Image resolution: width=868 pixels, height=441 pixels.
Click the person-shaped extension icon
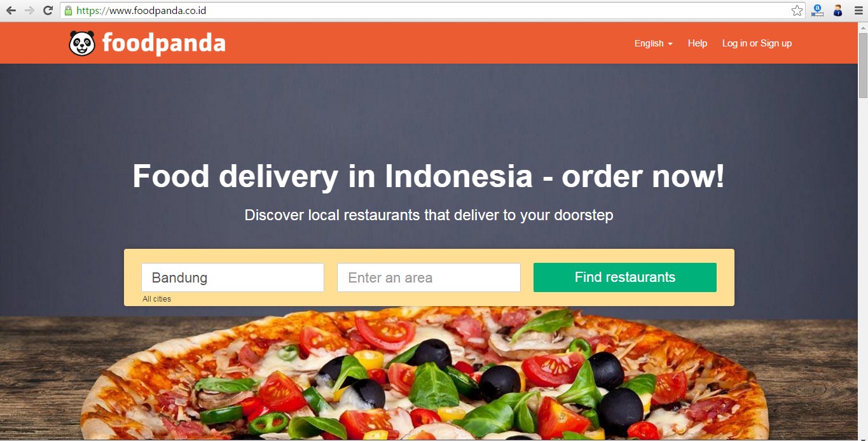click(x=838, y=11)
